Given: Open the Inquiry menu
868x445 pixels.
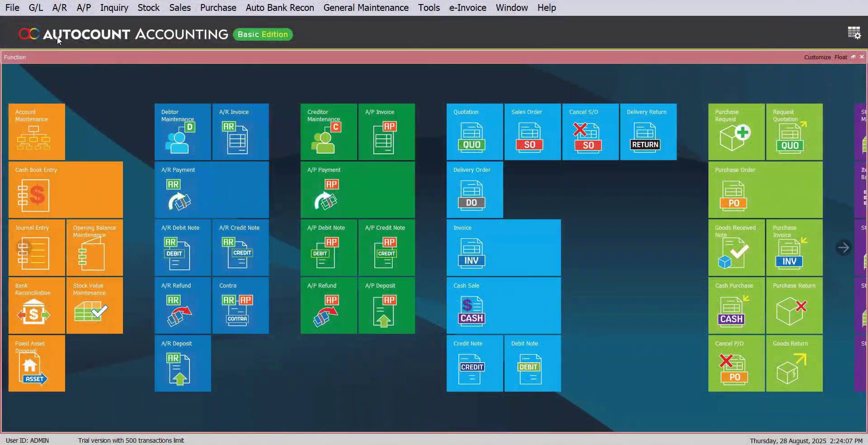Looking at the screenshot, I should [114, 8].
